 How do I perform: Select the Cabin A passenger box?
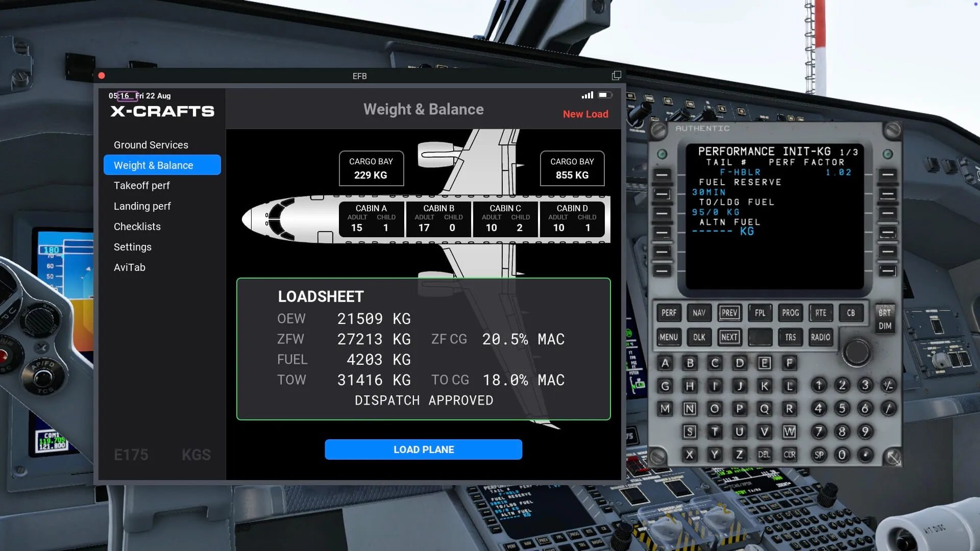pyautogui.click(x=371, y=219)
